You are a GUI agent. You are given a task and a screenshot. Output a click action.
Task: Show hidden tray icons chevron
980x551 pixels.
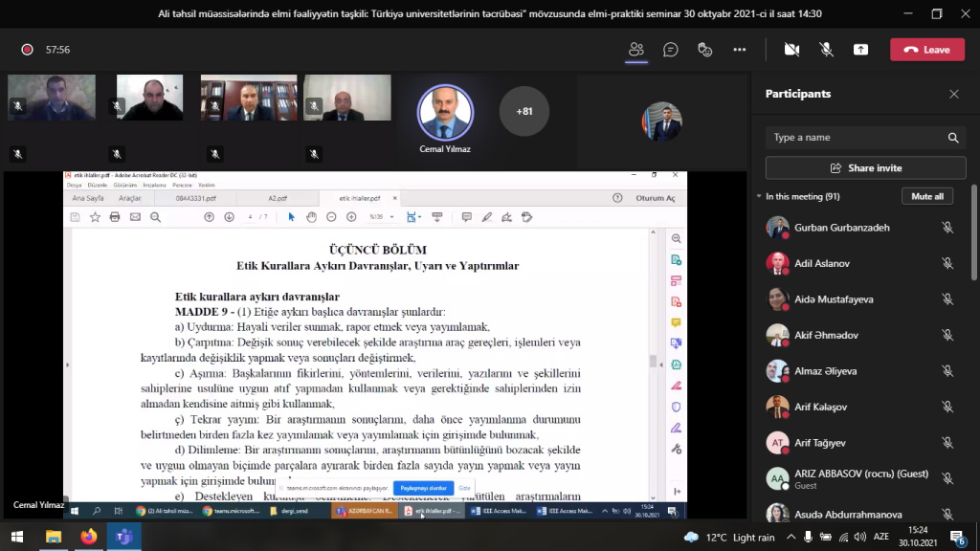[x=791, y=537]
